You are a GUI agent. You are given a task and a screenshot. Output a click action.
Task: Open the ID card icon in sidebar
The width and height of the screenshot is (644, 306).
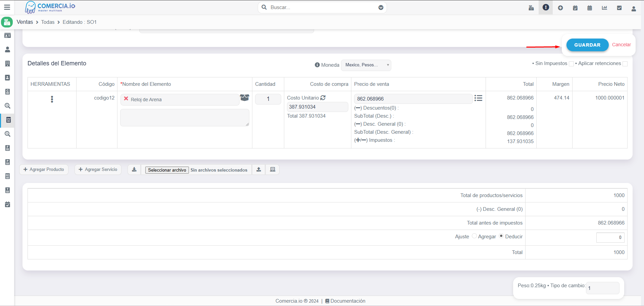click(7, 36)
